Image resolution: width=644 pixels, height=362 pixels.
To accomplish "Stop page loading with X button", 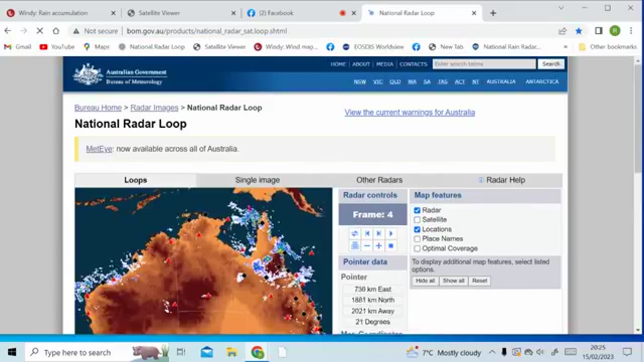I will point(40,31).
